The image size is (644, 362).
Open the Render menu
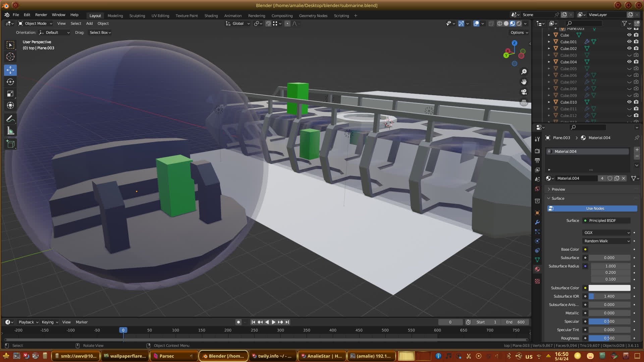click(41, 15)
